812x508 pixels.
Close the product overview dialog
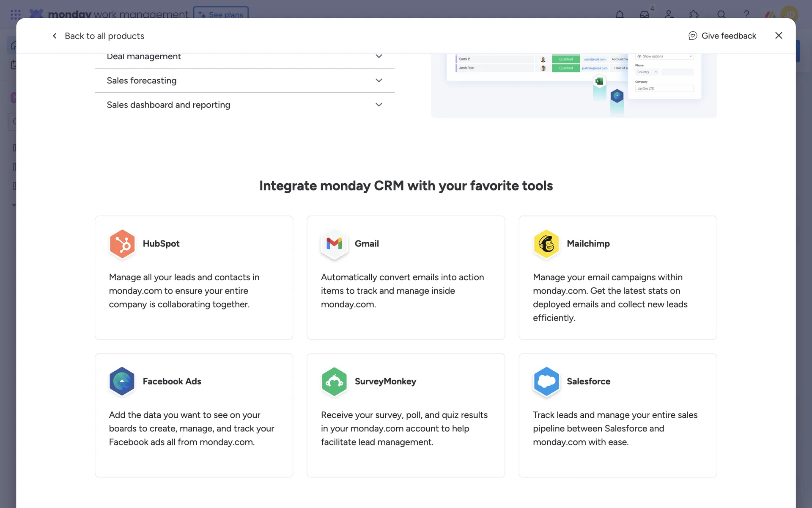pyautogui.click(x=779, y=36)
